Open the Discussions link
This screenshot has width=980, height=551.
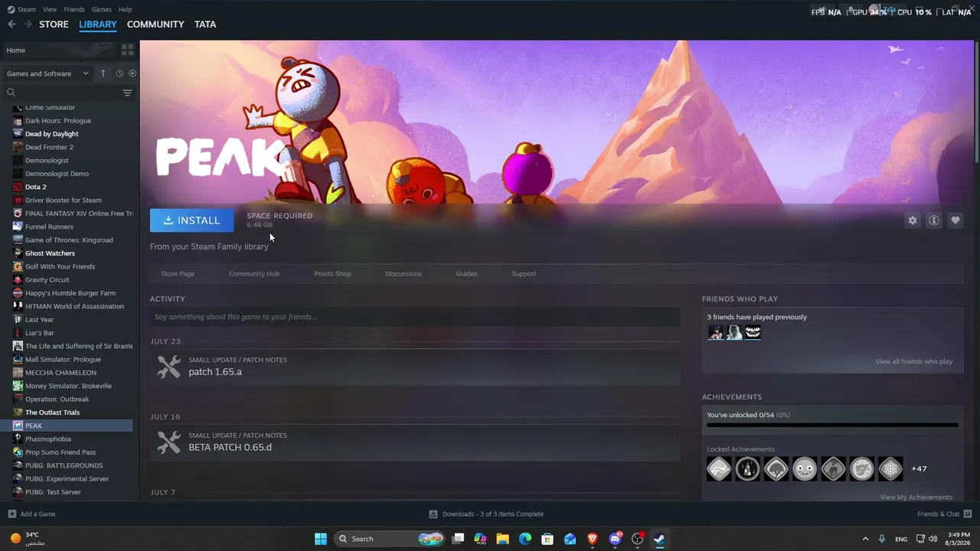pyautogui.click(x=403, y=274)
